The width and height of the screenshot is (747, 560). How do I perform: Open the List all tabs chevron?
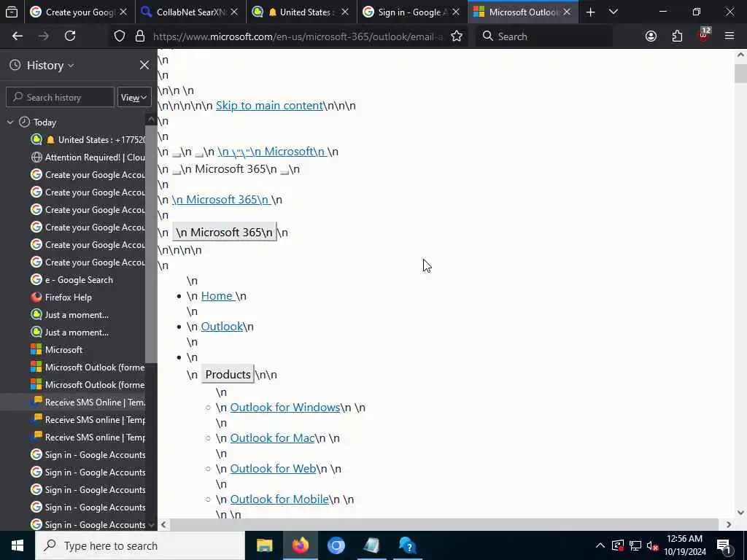point(614,12)
